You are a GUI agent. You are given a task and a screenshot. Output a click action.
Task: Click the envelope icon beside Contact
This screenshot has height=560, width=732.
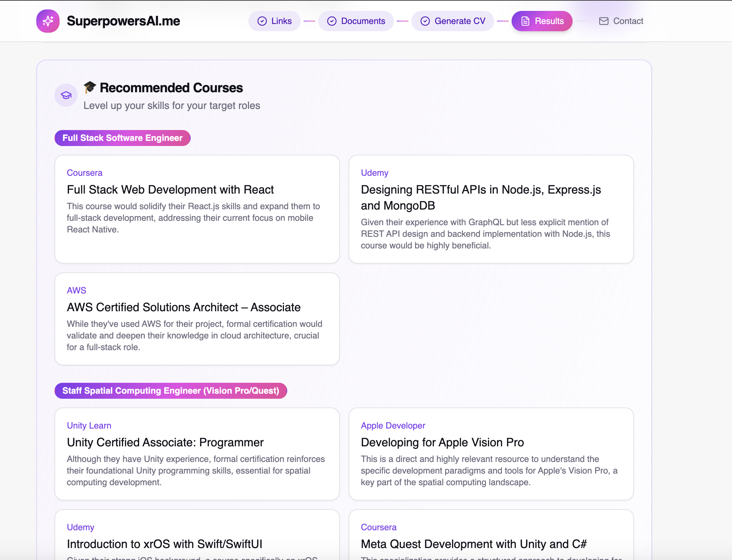603,21
